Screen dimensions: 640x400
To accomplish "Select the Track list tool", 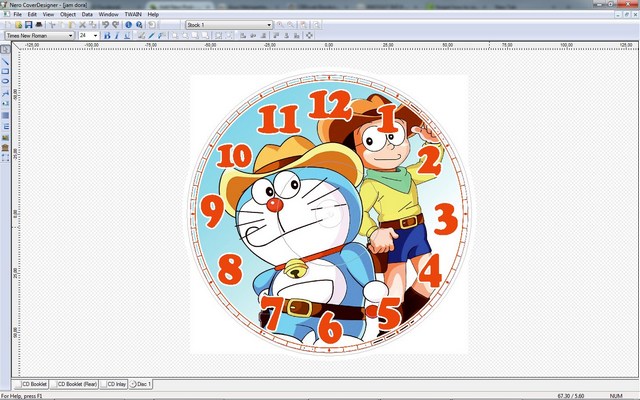I will 5,127.
